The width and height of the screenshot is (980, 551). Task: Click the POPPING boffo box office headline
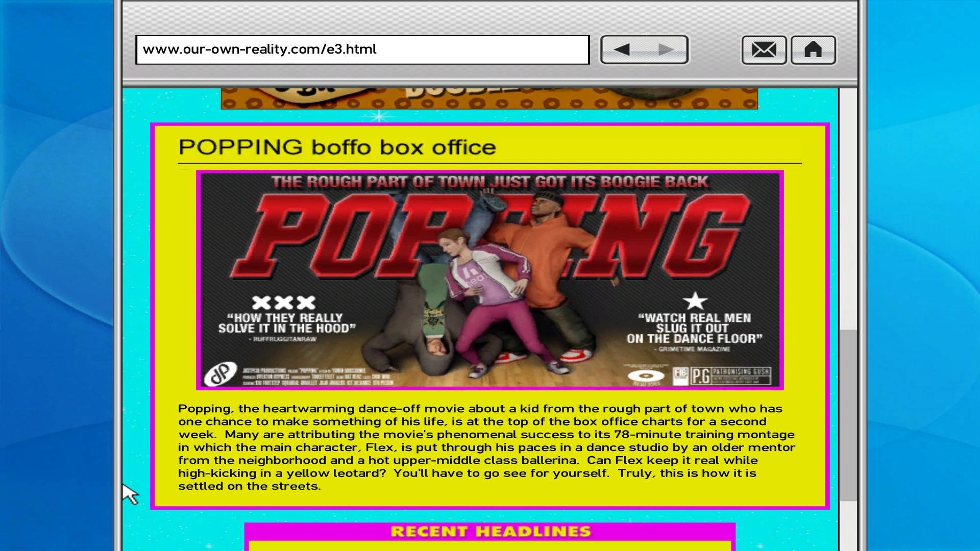pyautogui.click(x=337, y=147)
